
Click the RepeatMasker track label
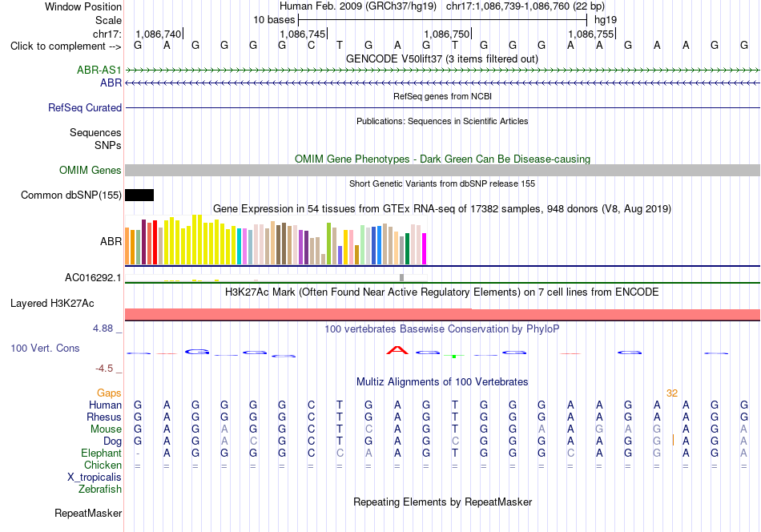pos(88,513)
